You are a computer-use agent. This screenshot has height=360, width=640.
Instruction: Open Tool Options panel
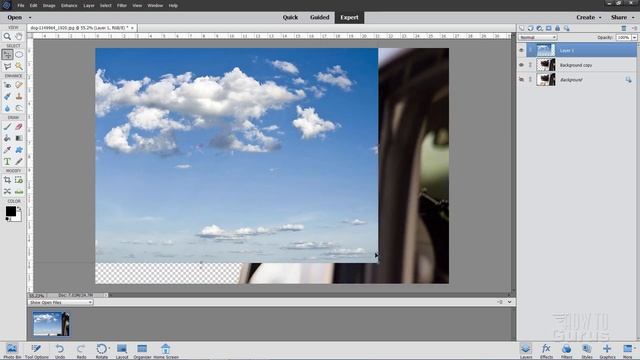36,351
